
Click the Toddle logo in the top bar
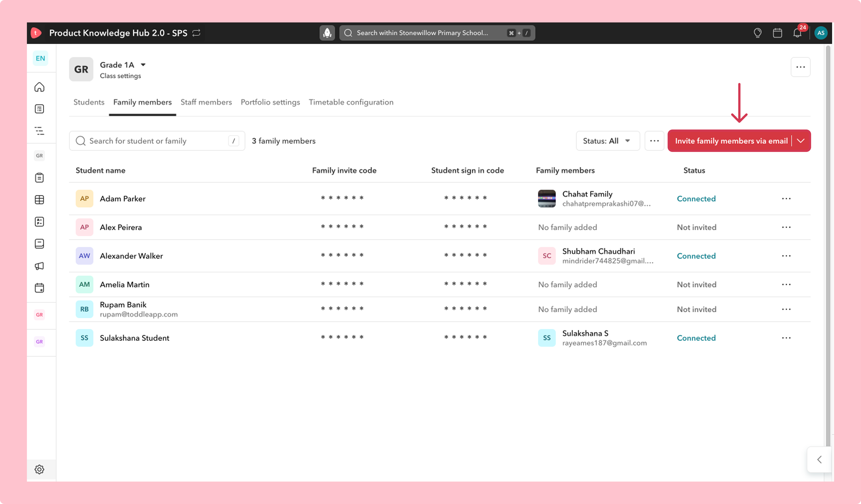36,33
